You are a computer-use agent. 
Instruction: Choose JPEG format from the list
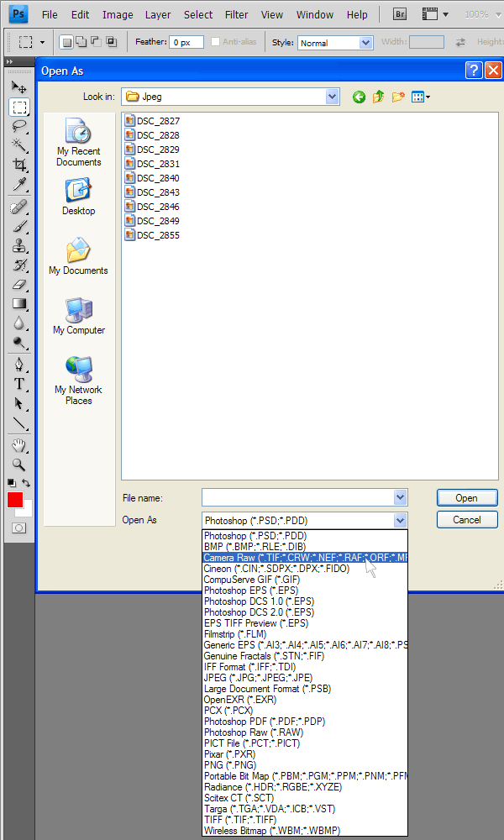(305, 678)
